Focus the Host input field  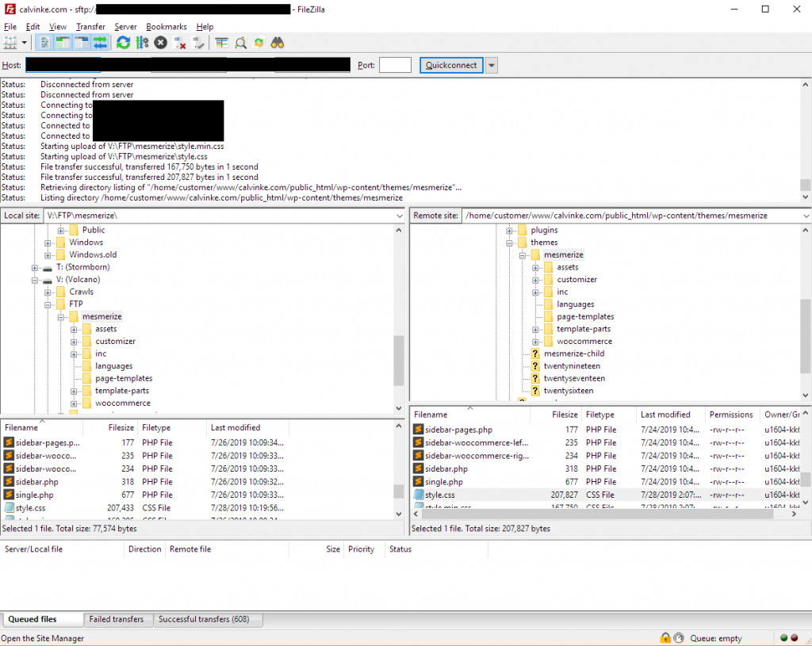(x=63, y=65)
